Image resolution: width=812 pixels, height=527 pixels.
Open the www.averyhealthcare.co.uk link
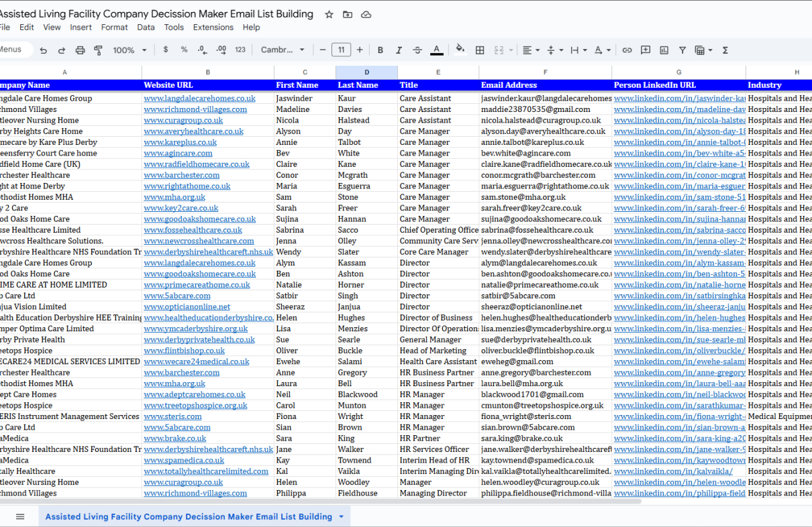click(x=193, y=131)
